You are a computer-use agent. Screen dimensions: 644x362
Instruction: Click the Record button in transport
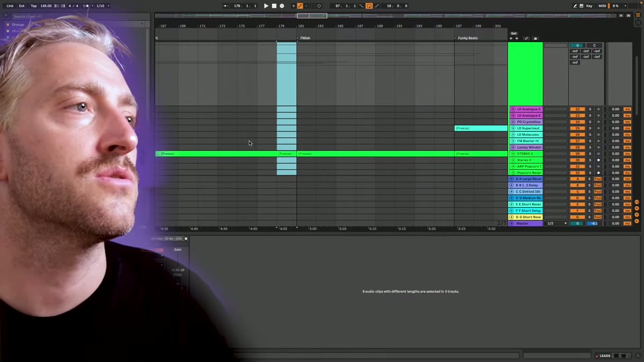tap(282, 6)
